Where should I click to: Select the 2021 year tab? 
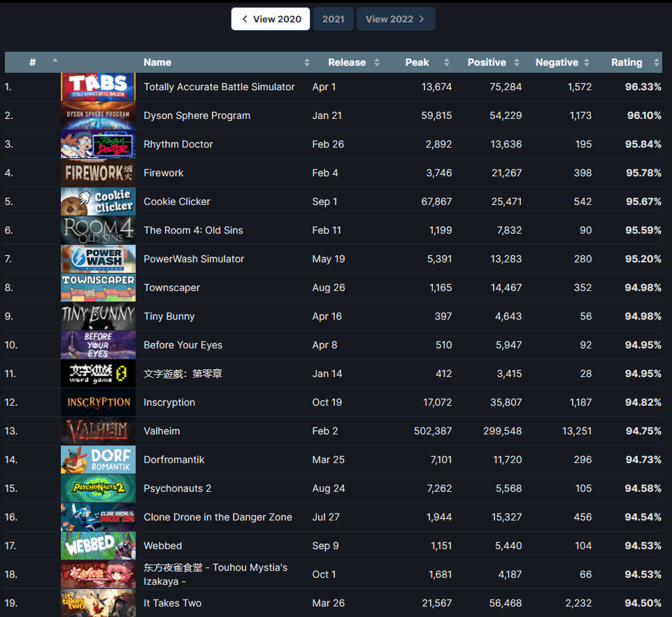333,19
